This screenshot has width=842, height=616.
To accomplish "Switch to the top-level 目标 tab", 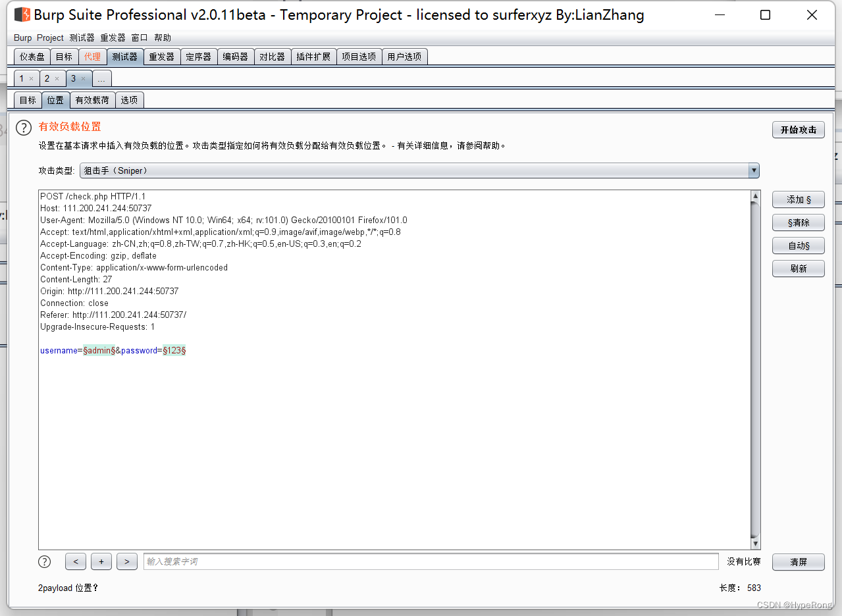I will point(64,57).
